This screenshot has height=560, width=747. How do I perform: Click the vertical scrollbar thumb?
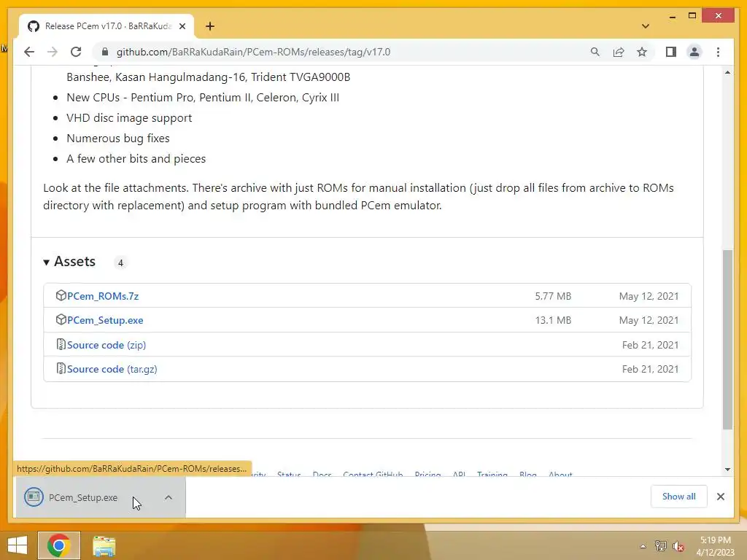click(727, 340)
